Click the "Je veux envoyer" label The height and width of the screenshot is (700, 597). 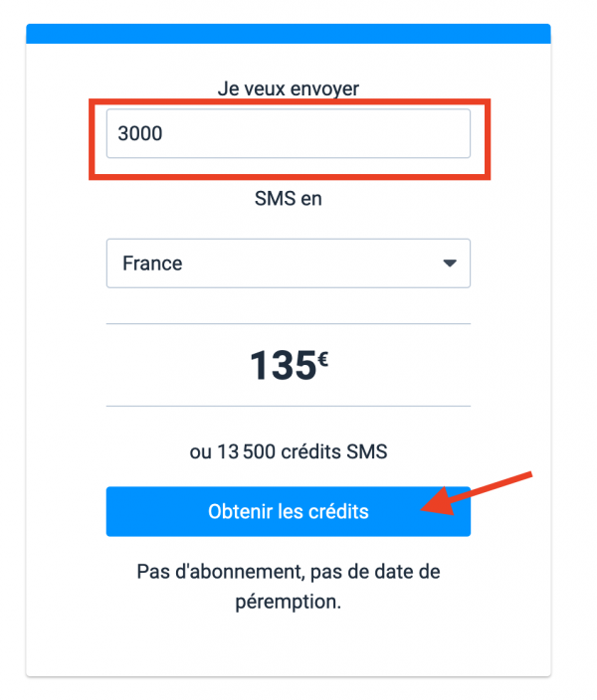tap(288, 88)
